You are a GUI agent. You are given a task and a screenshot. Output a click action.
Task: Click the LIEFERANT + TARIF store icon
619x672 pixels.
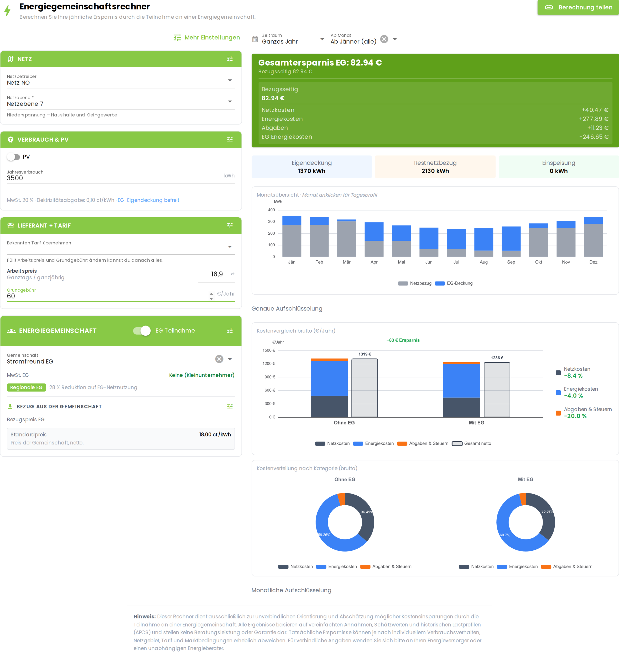(x=11, y=225)
